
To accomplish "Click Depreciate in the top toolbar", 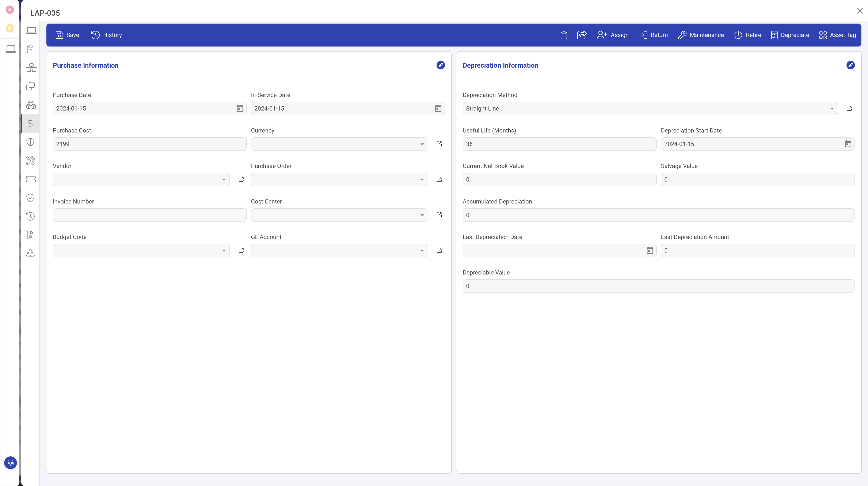I will coord(790,35).
